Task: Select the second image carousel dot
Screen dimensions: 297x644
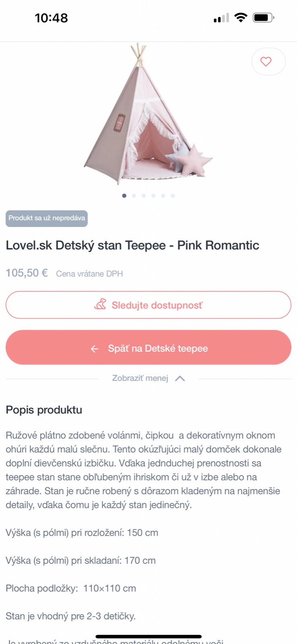Action: click(134, 196)
